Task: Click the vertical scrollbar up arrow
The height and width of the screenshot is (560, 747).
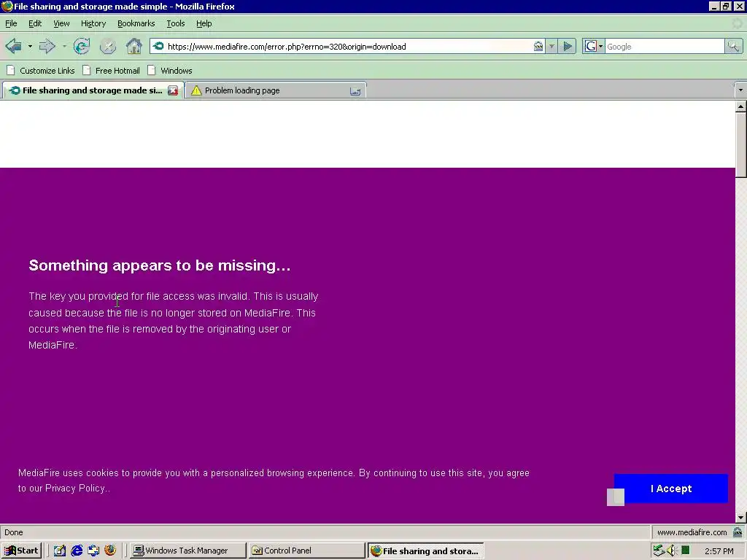Action: [x=740, y=106]
